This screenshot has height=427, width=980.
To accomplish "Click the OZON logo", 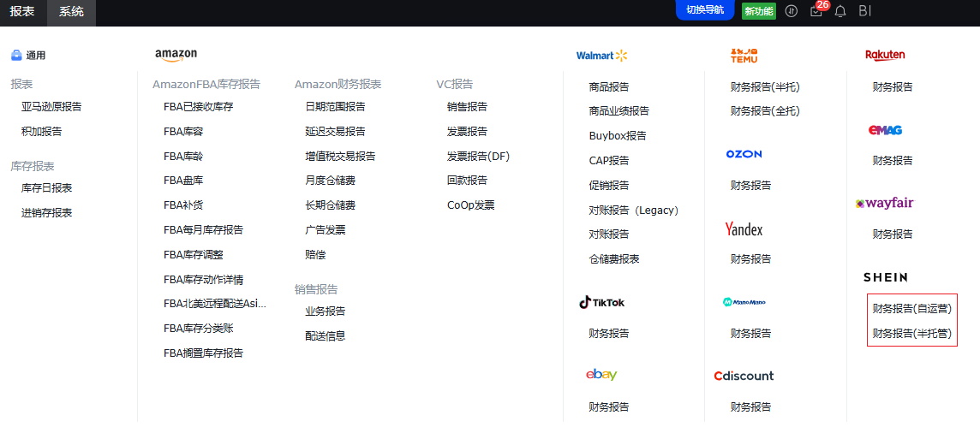I will [x=744, y=153].
